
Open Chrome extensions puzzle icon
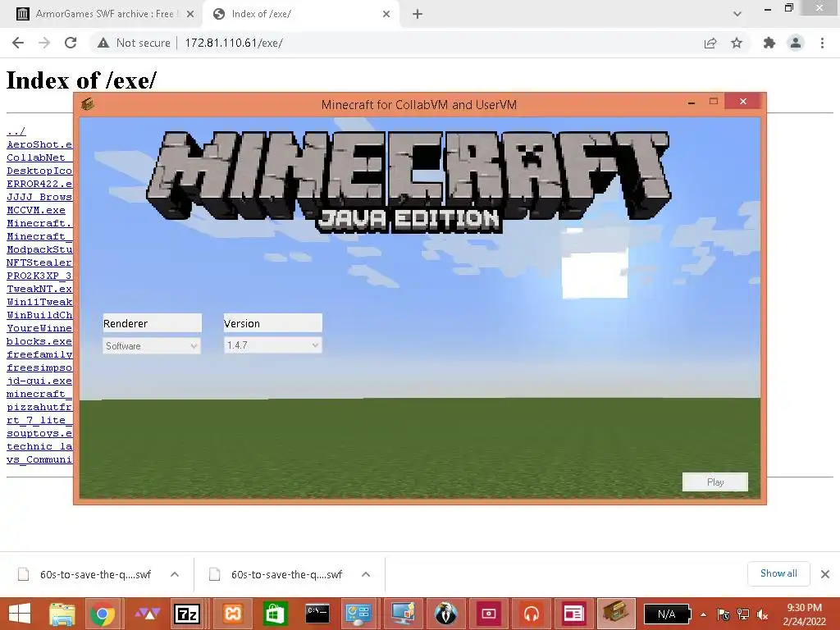[x=769, y=43]
